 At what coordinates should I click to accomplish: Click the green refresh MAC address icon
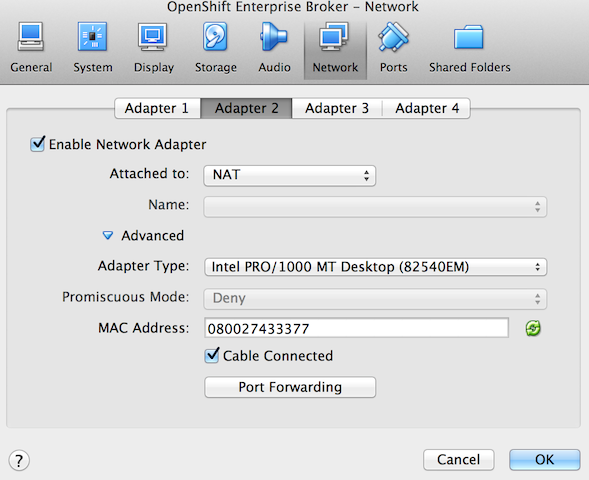coord(533,328)
